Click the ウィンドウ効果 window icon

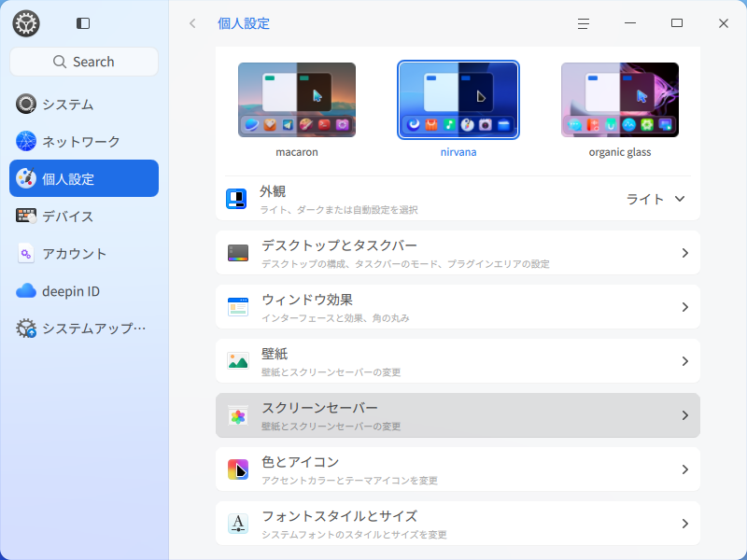click(238, 307)
